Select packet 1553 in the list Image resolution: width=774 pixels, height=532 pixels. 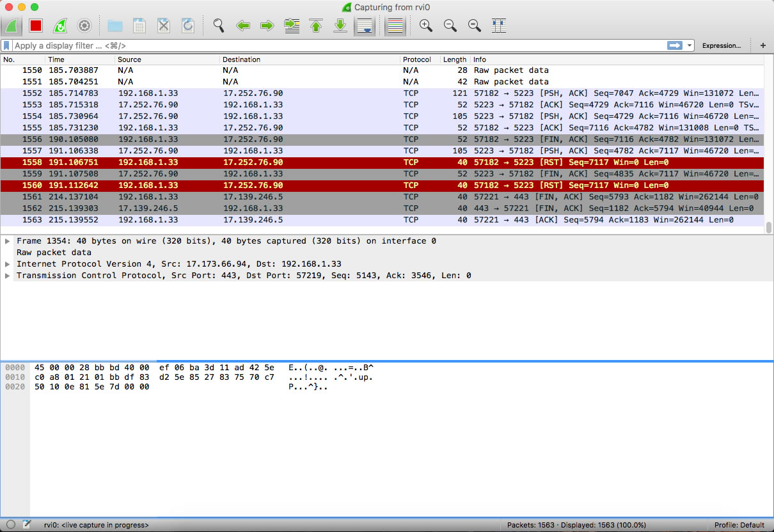(x=382, y=105)
